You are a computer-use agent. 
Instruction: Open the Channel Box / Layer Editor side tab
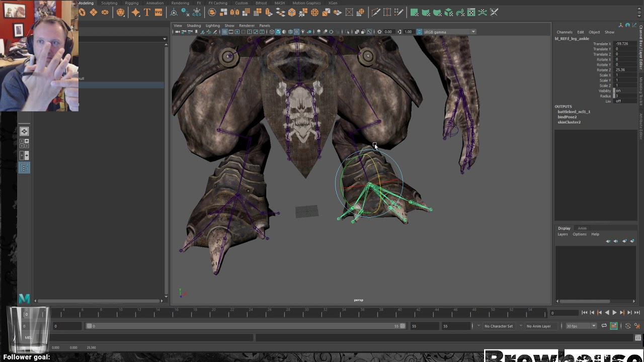click(641, 48)
